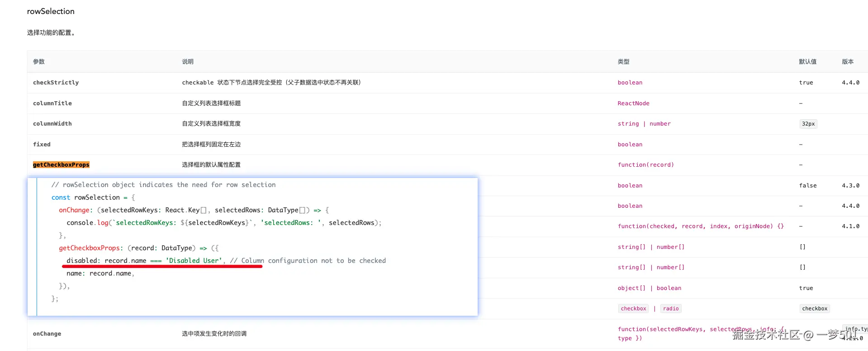Viewport: 868px width, 351px height.
Task: Click version 4.4.0 in checkStrictly row
Action: click(x=850, y=83)
